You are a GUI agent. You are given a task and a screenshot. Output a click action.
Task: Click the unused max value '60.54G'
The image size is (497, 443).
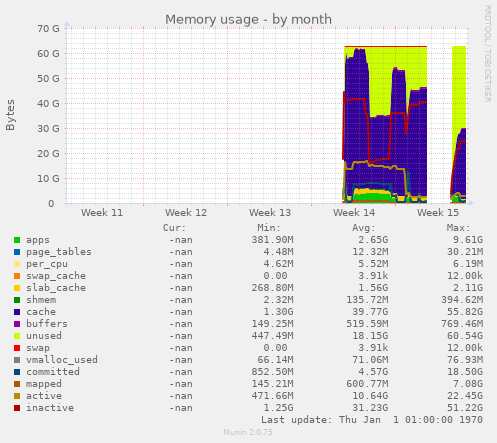(x=465, y=336)
